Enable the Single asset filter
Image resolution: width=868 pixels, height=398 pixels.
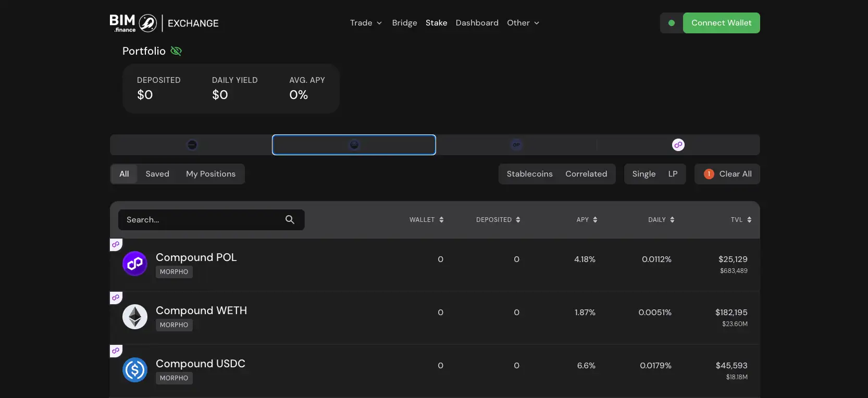pos(643,174)
